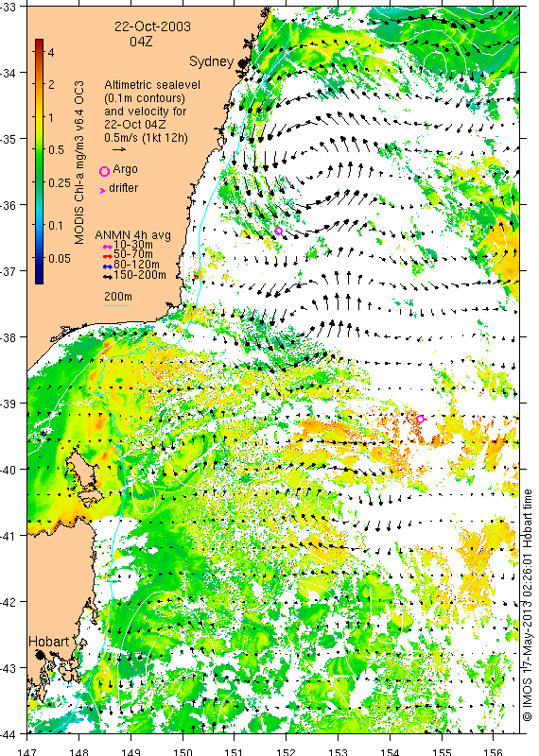Click the 'MODIS Chl-a mg/m3 v6.4 OC3' label

tap(79, 162)
